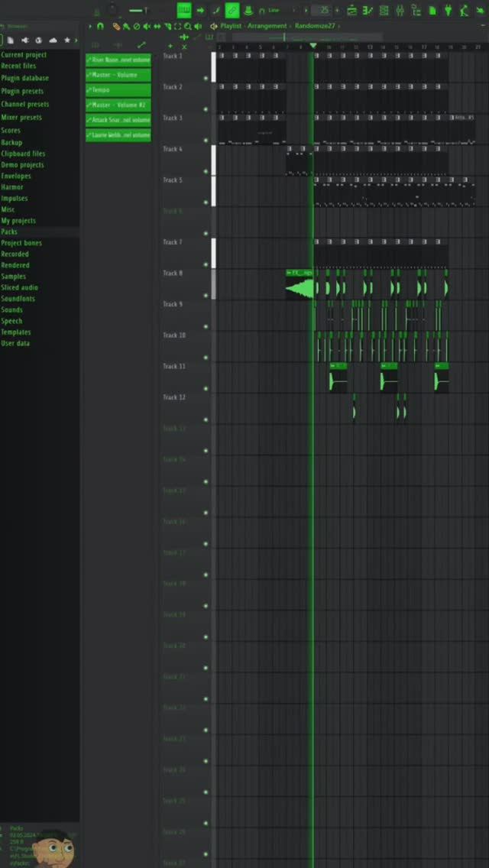Select the Master - Volume clip in picker
Viewport: 489px width, 868px height.
[118, 75]
